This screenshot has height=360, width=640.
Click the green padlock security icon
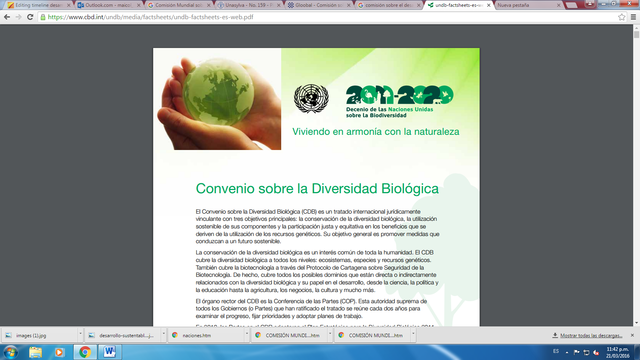43,17
